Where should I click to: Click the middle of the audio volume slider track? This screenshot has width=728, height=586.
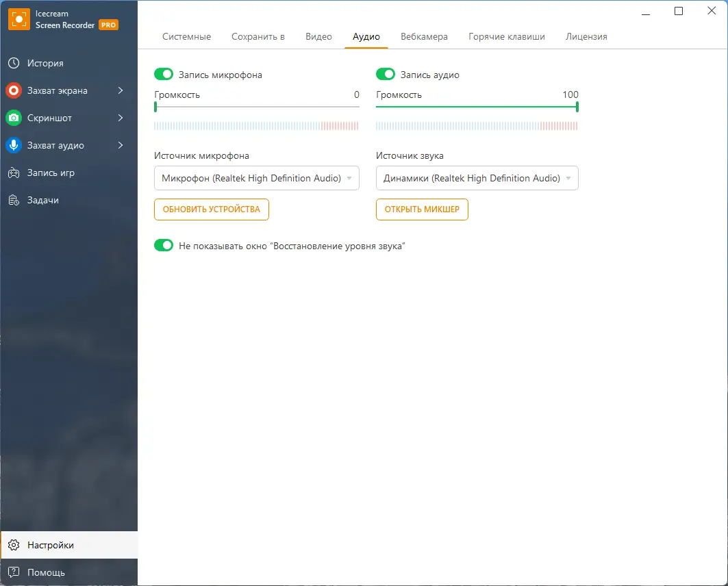[x=477, y=107]
